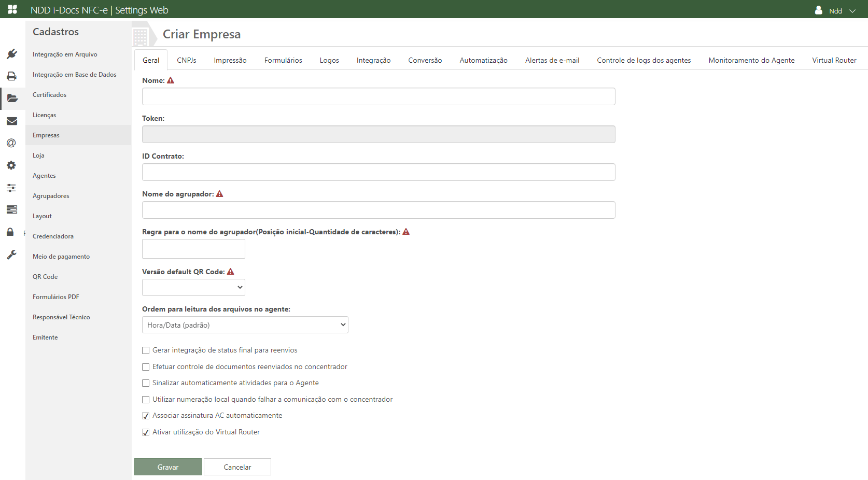The width and height of the screenshot is (868, 480).
Task: Click the envelope icon in the sidebar
Action: (x=12, y=121)
